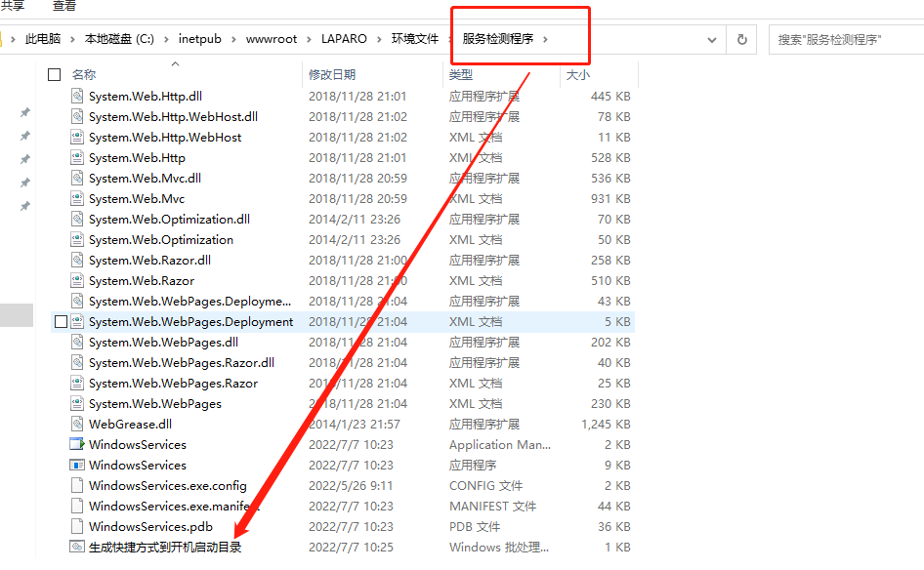Viewport: 924px width, 570px height.
Task: Click the refresh button beside the address bar
Action: click(742, 39)
